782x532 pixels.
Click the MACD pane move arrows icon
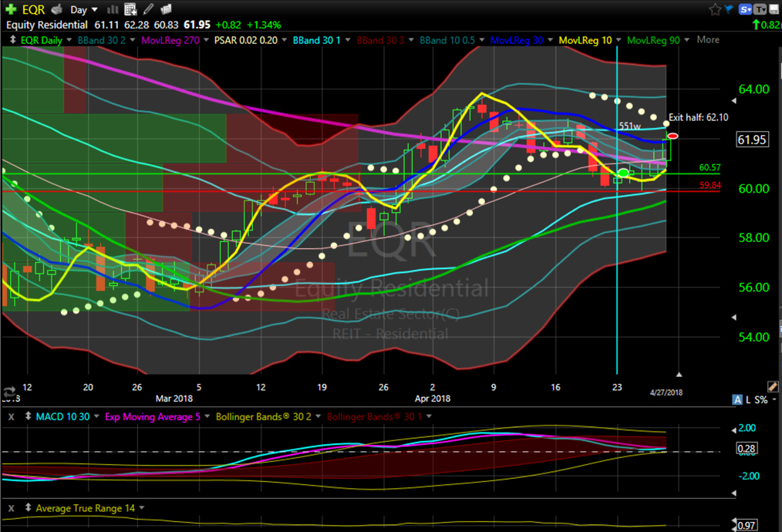pyautogui.click(x=28, y=416)
